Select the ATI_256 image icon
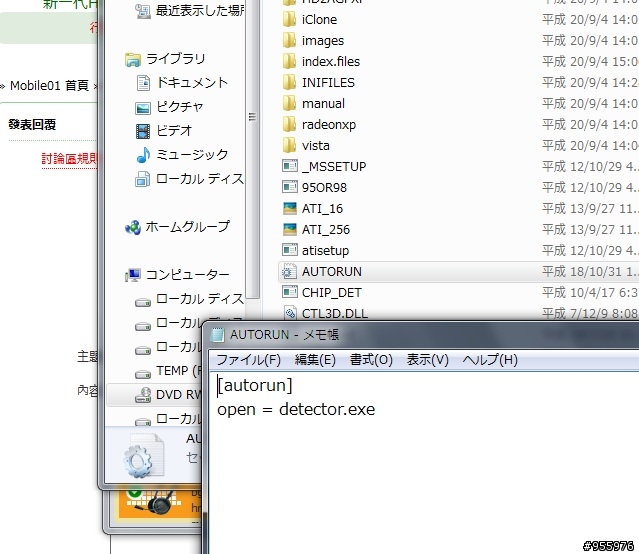Viewport: 639px width, 554px height. tap(290, 230)
